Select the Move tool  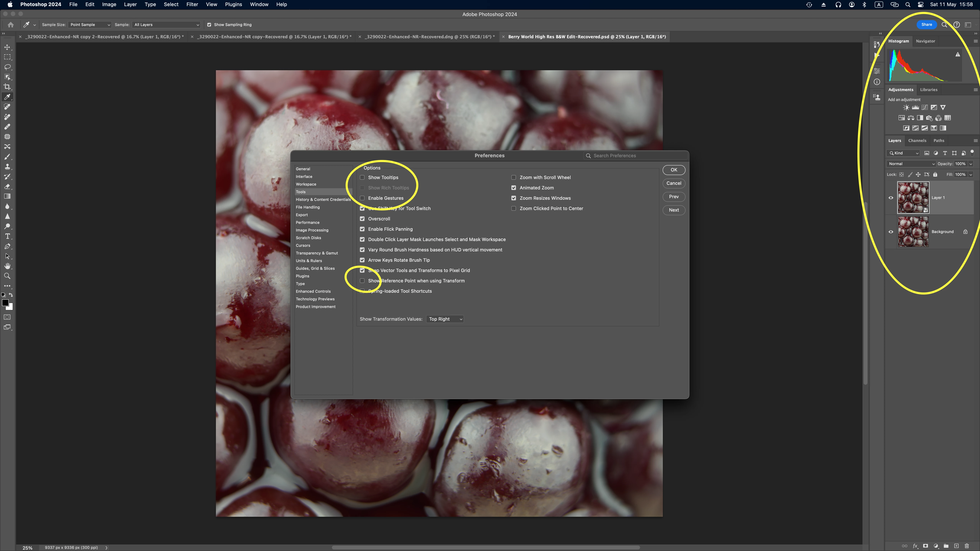7,47
